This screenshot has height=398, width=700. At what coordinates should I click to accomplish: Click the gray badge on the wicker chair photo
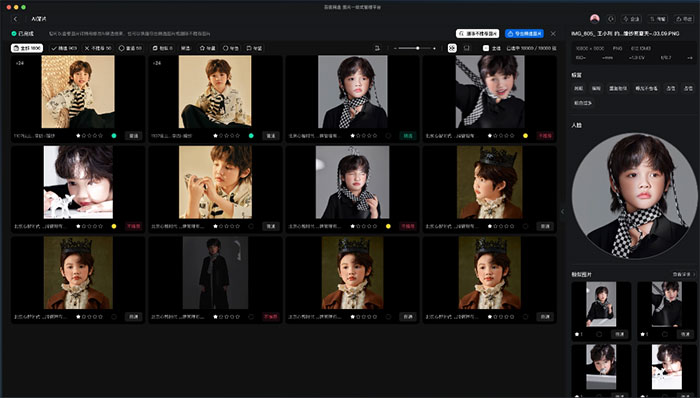click(133, 136)
